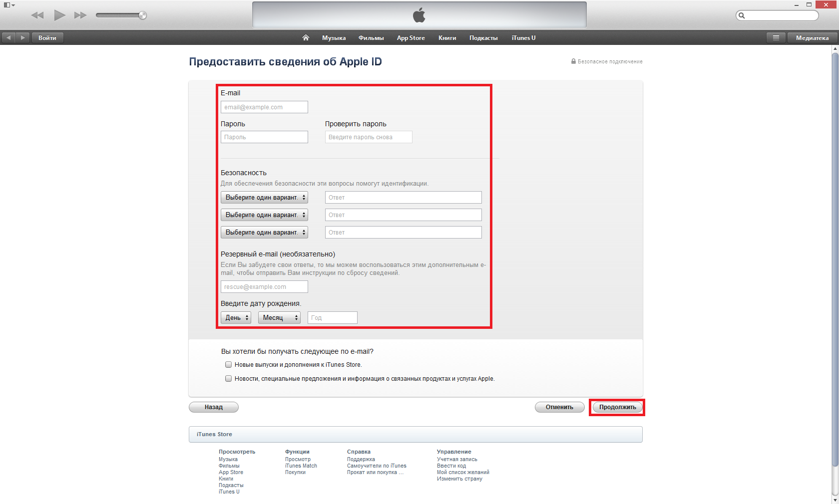Click the rewind playback icon
The width and height of the screenshot is (839, 504).
pyautogui.click(x=37, y=15)
